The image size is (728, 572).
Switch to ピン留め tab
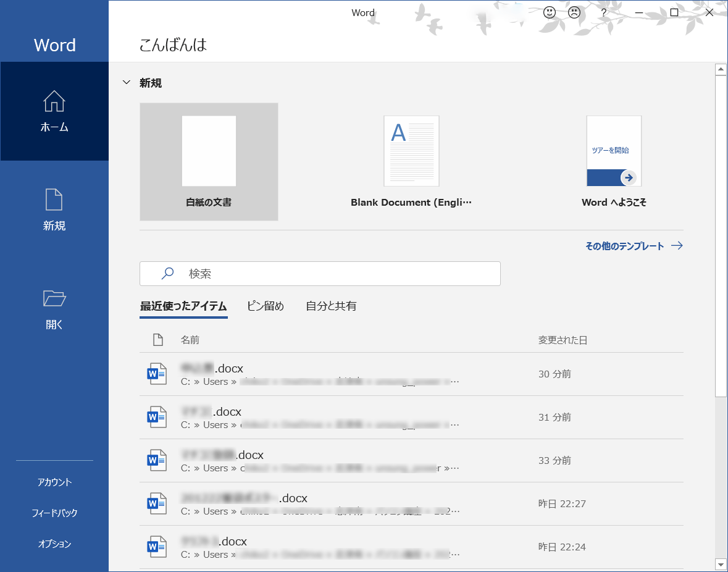tap(265, 306)
